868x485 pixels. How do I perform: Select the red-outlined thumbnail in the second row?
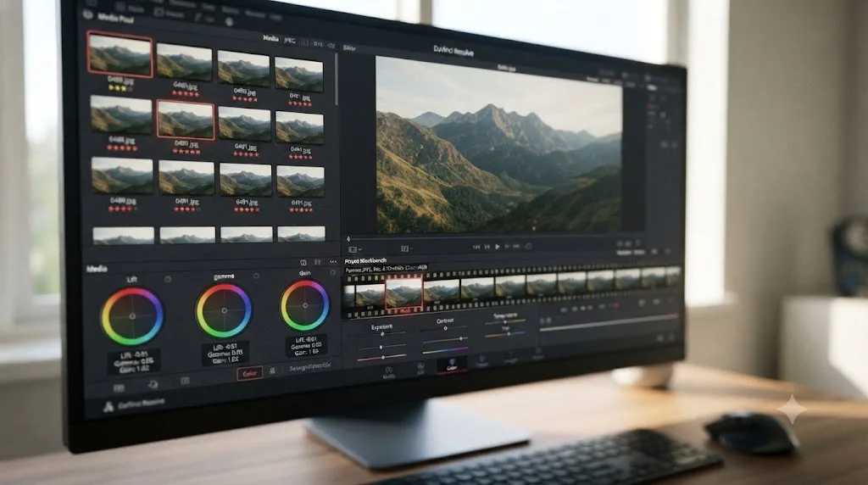pyautogui.click(x=186, y=120)
